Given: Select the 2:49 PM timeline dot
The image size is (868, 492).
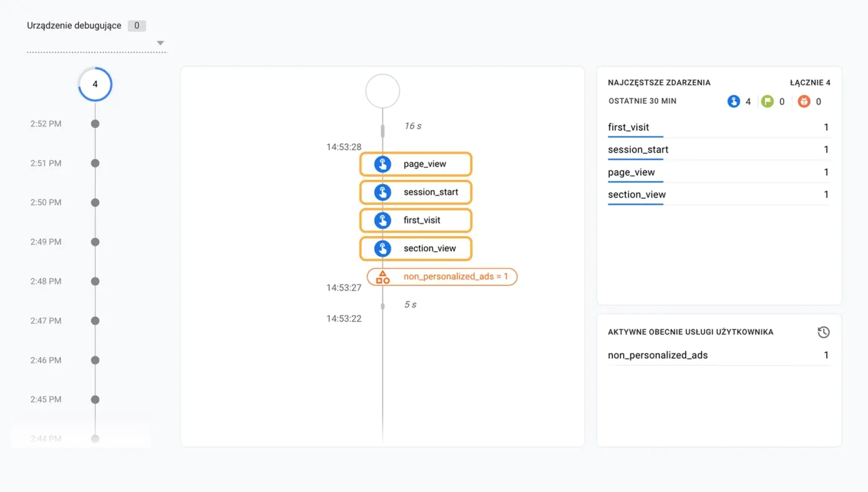Looking at the screenshot, I should 95,242.
